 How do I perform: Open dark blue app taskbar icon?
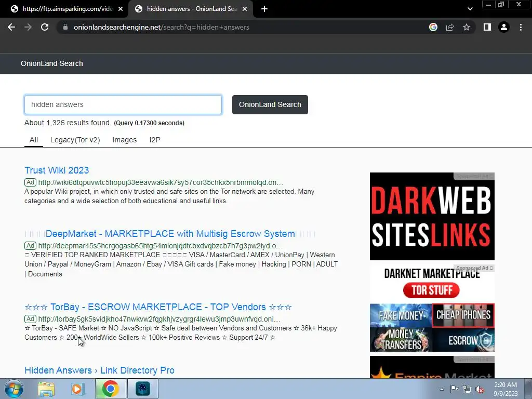point(142,389)
